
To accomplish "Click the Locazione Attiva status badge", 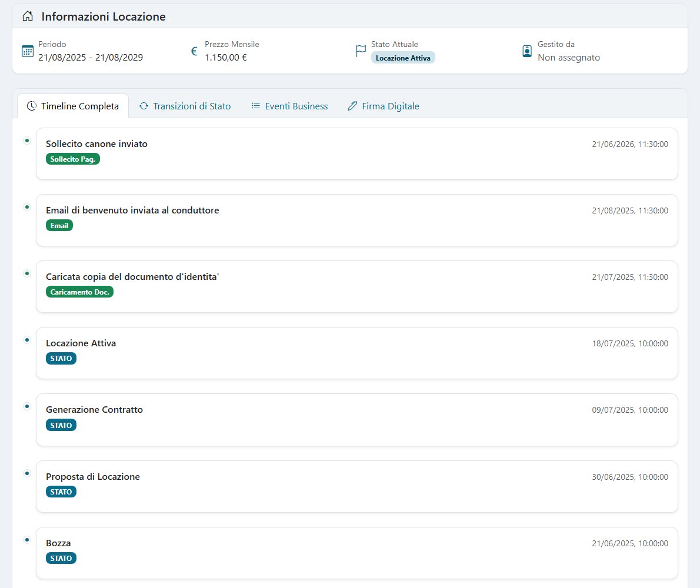I will [403, 58].
